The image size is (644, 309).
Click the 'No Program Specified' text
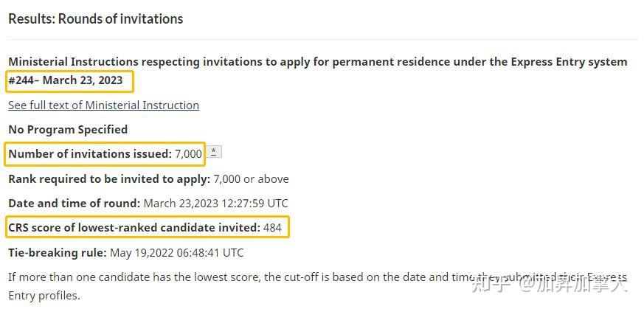point(68,130)
